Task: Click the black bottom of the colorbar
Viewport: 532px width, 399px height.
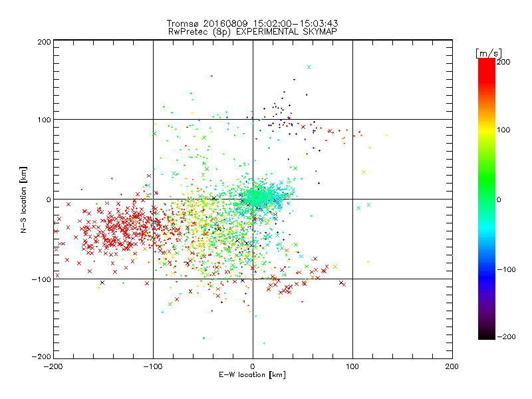Action: 487,334
